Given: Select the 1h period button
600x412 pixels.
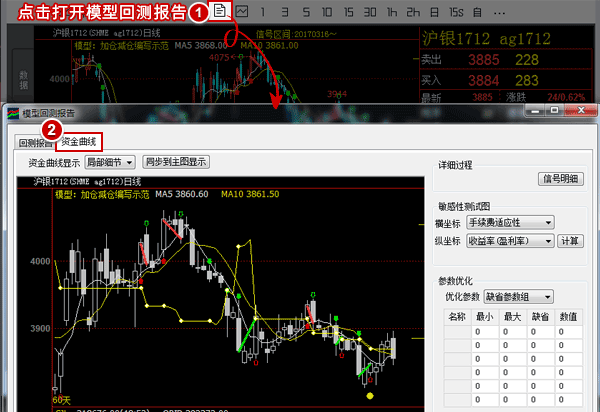Looking at the screenshot, I should tap(390, 12).
